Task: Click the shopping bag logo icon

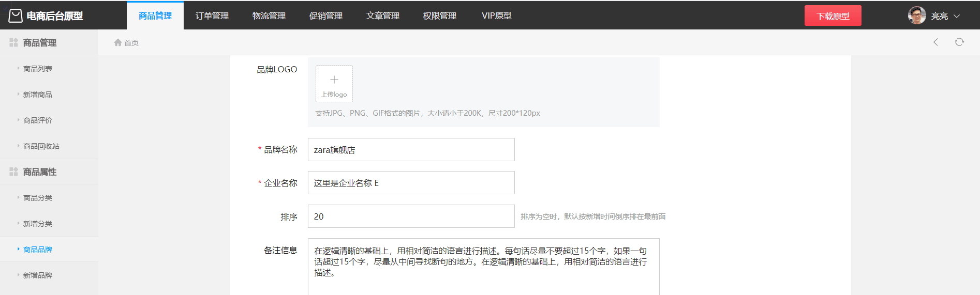Action: pos(16,15)
